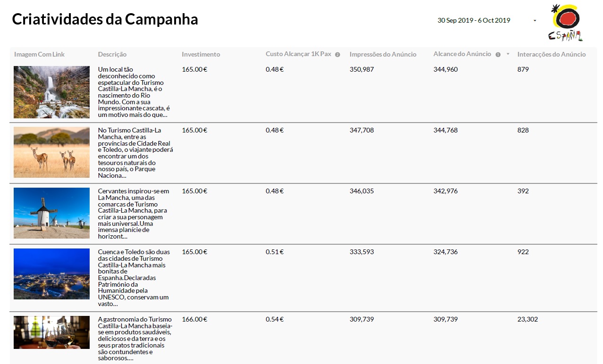Open the waterfall image thumbnail link

pyautogui.click(x=51, y=92)
